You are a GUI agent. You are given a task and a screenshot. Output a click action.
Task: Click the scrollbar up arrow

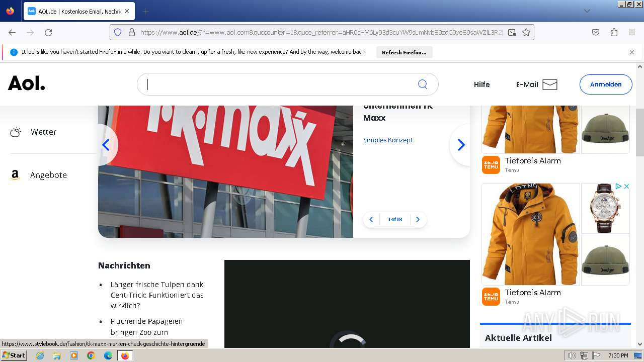[x=640, y=66]
